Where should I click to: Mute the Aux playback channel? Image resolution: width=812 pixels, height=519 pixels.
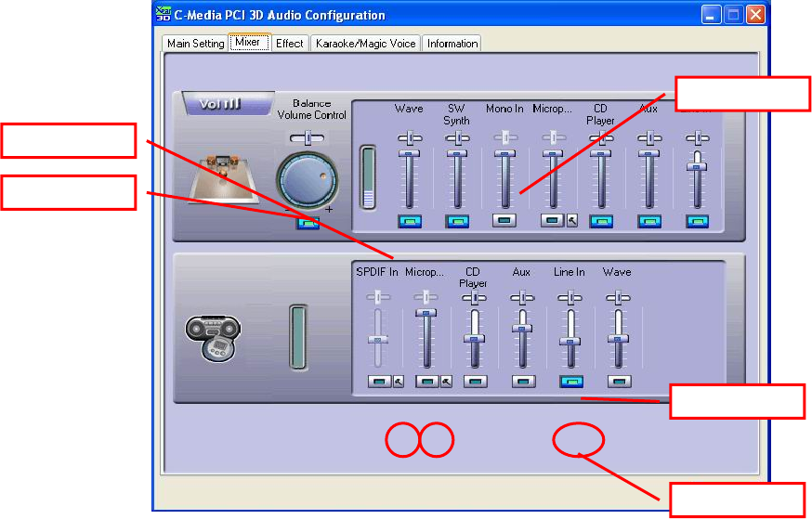tap(649, 221)
